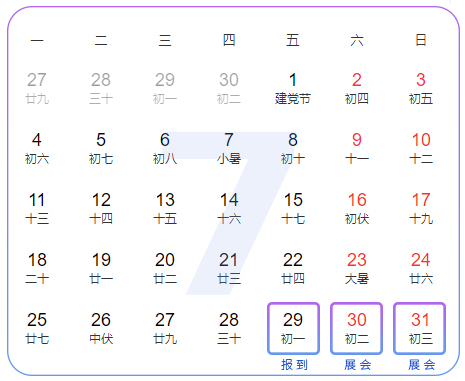
Task: Select highlighted date 30 初二
Action: tap(356, 328)
